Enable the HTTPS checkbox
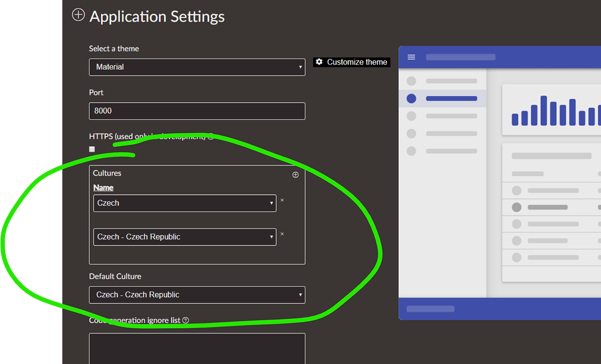Screen dimensions: 601x364 (x=92, y=149)
